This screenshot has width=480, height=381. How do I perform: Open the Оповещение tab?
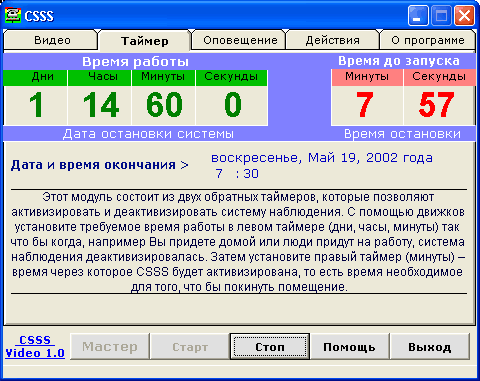(240, 40)
